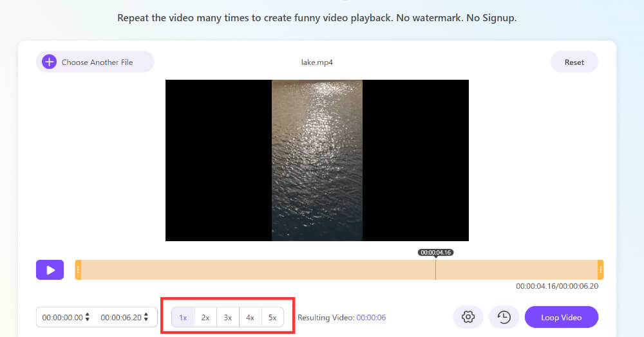
Task: Focus the end time field 00:00:06.20
Action: coord(121,317)
